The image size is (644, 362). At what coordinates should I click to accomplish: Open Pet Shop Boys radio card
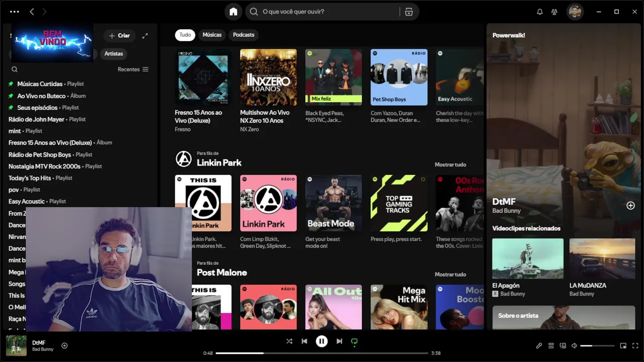(399, 86)
